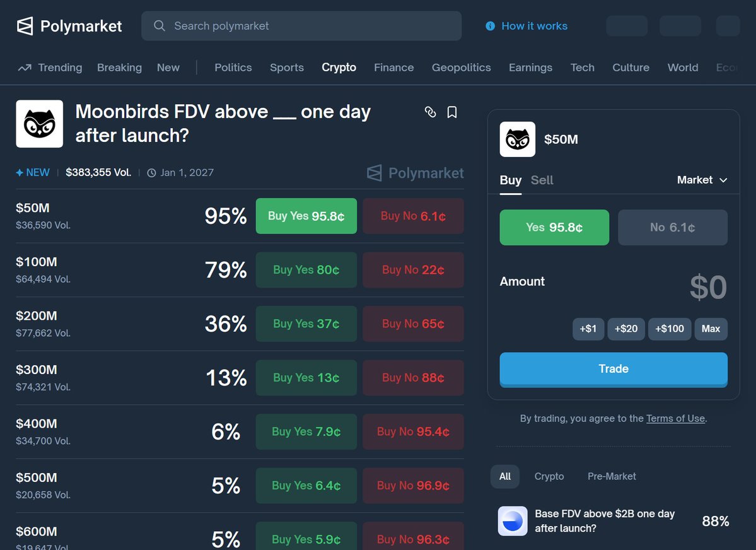Set amount to Max
The width and height of the screenshot is (756, 550).
[711, 329]
